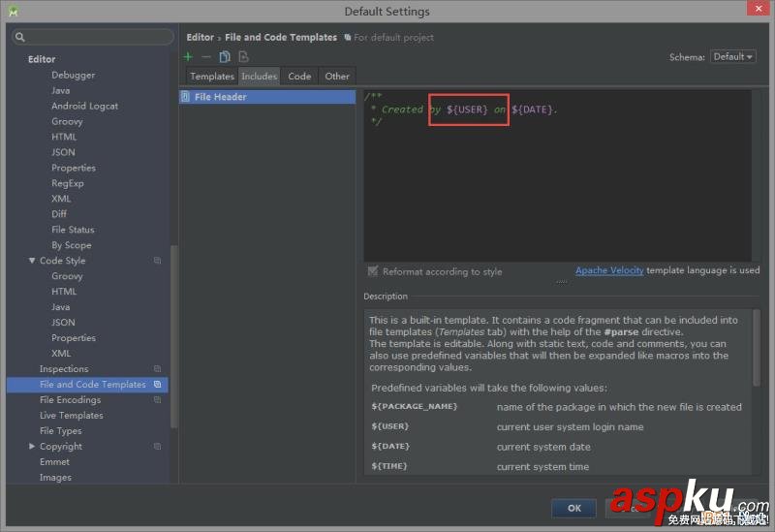
Task: Click the settings search input field
Action: pos(93,37)
